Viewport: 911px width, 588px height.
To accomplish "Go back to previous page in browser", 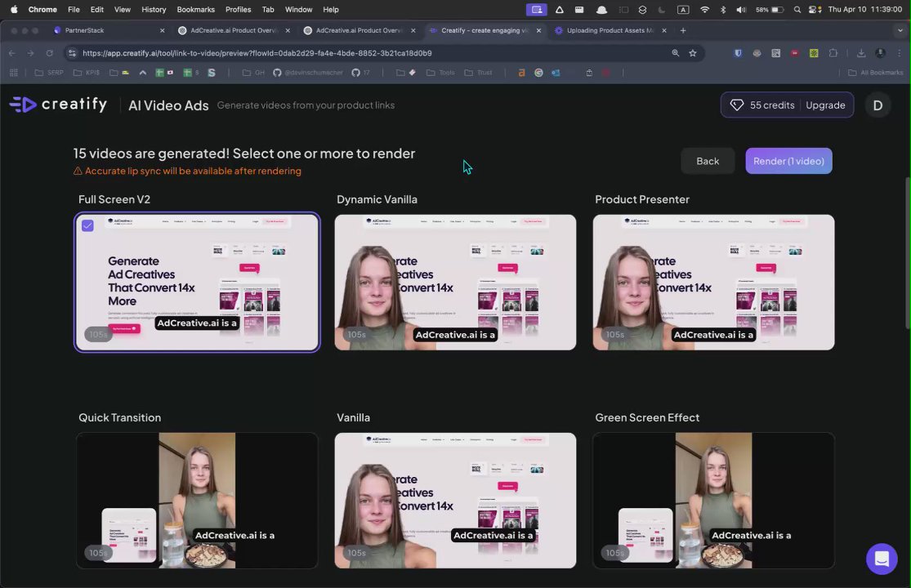I will pos(12,53).
